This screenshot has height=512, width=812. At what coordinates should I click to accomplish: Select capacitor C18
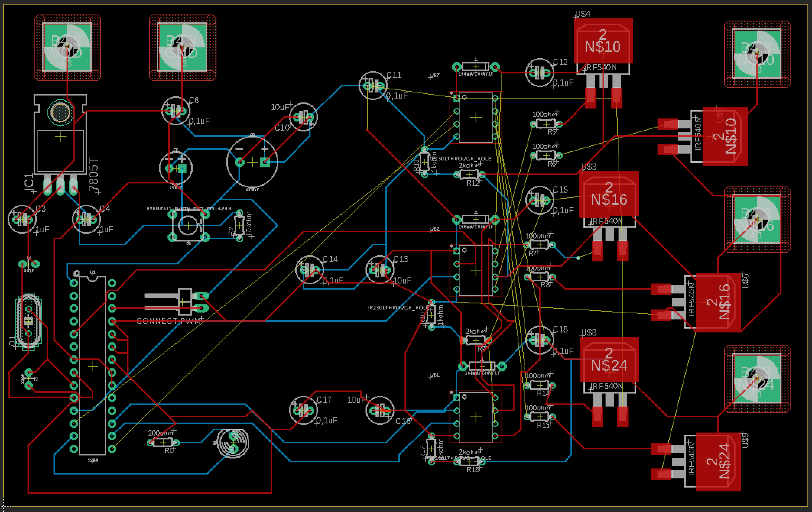tap(539, 339)
